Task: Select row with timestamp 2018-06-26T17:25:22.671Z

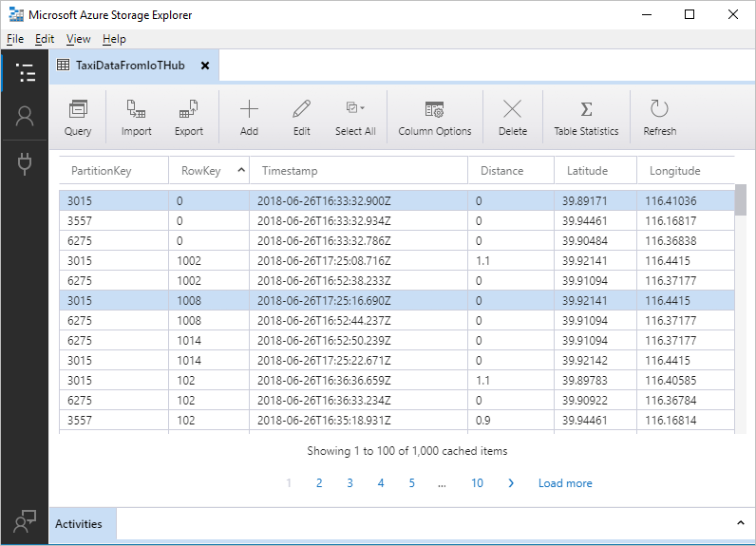Action: 397,361
